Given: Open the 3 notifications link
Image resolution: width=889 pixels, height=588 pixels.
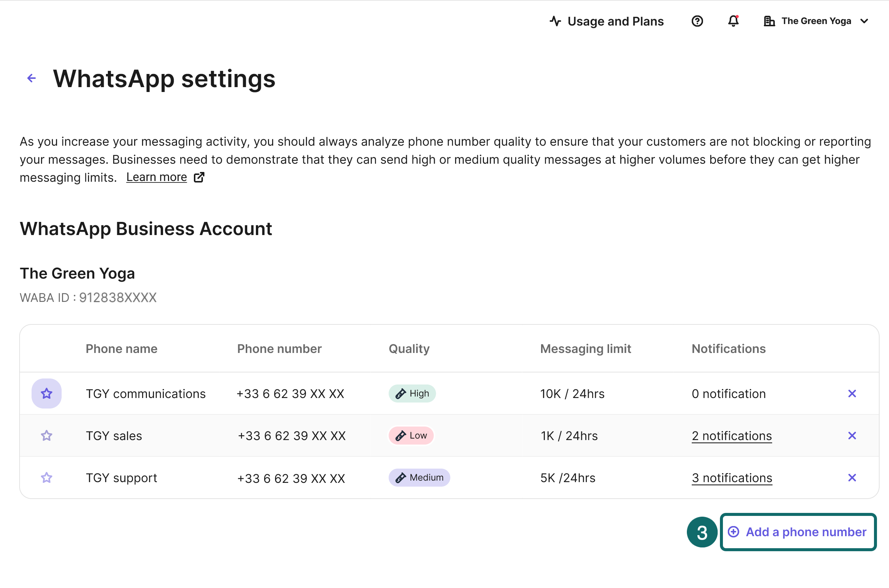Looking at the screenshot, I should [732, 478].
